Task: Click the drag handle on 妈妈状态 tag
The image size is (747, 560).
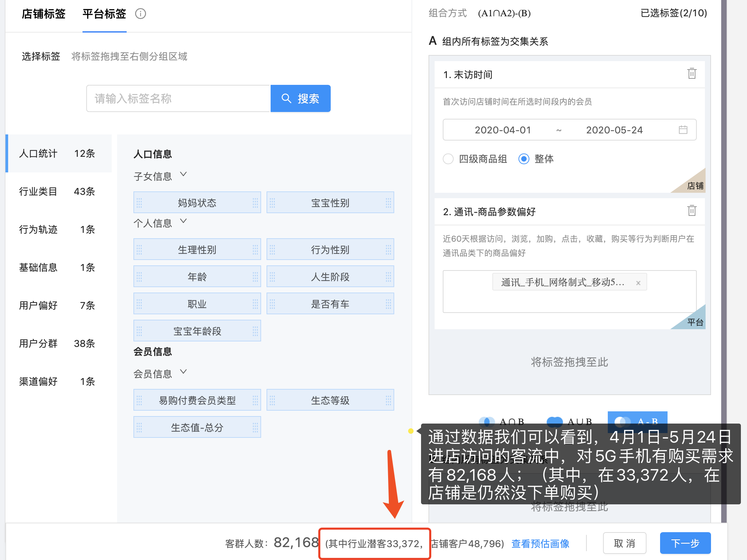Action: tap(139, 203)
